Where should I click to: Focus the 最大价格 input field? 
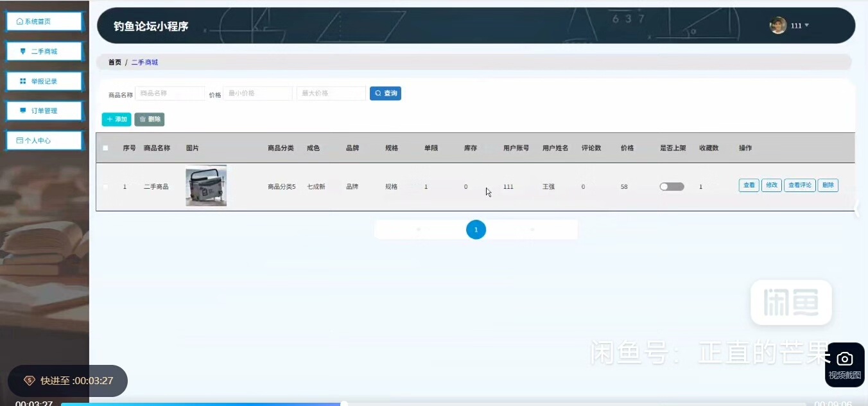331,93
